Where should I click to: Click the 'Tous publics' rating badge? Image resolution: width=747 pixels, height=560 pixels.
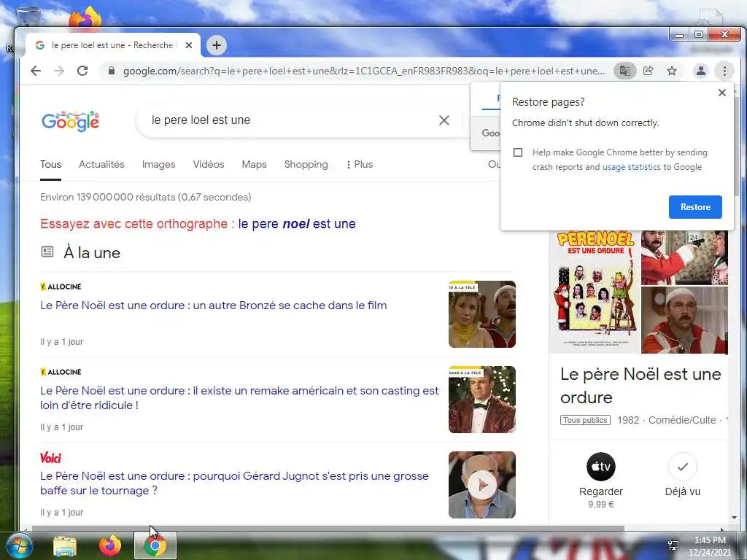(x=585, y=420)
